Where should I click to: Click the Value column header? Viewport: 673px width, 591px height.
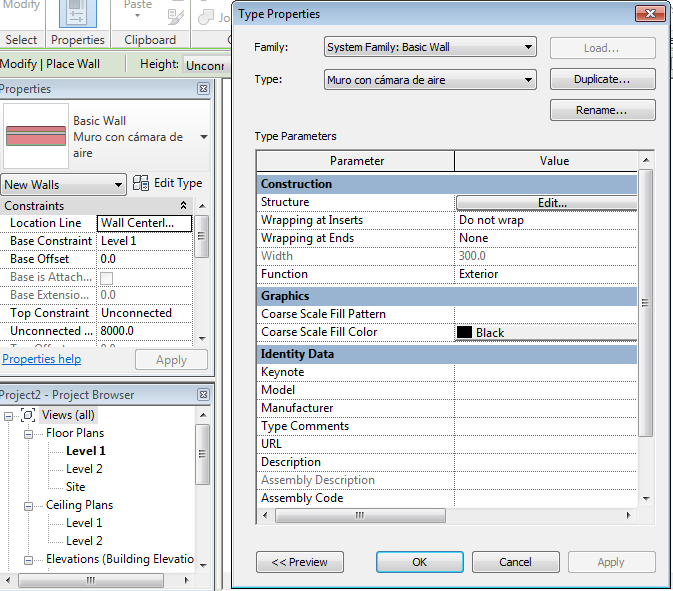pyautogui.click(x=546, y=161)
